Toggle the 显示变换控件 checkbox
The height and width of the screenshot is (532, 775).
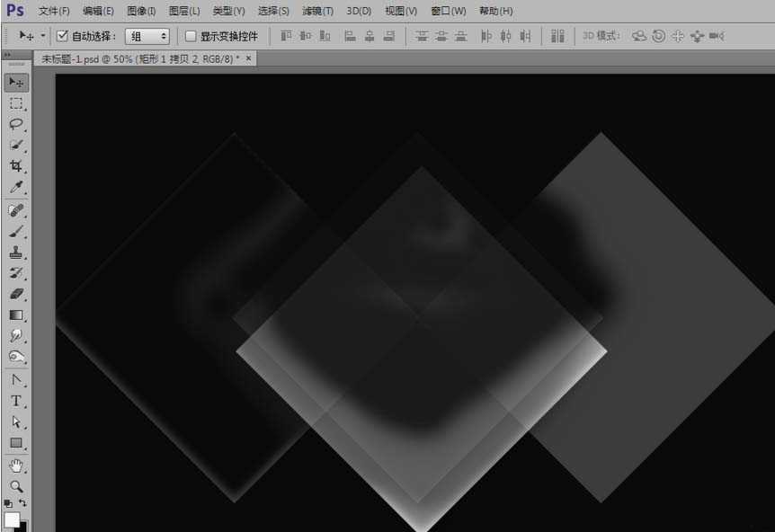(191, 36)
